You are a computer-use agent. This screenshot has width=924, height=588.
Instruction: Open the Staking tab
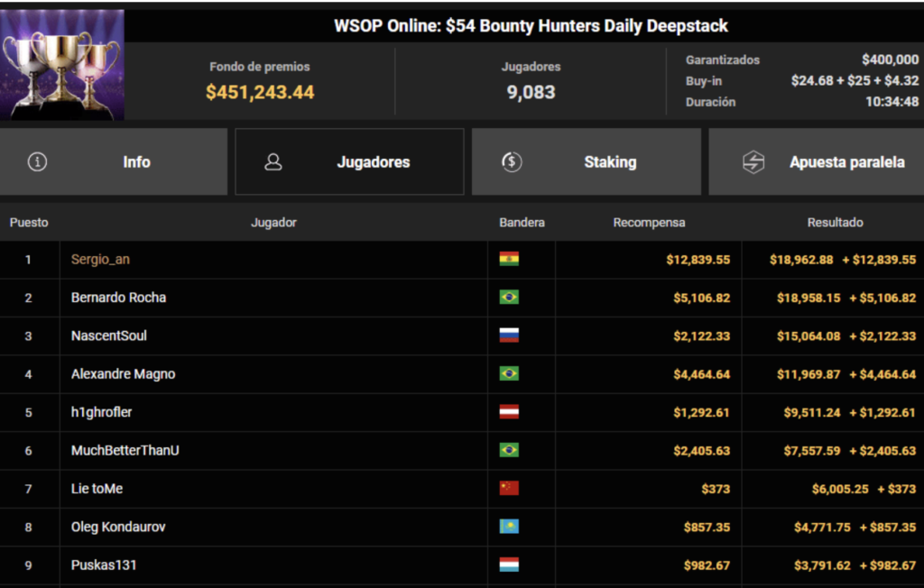[587, 161]
